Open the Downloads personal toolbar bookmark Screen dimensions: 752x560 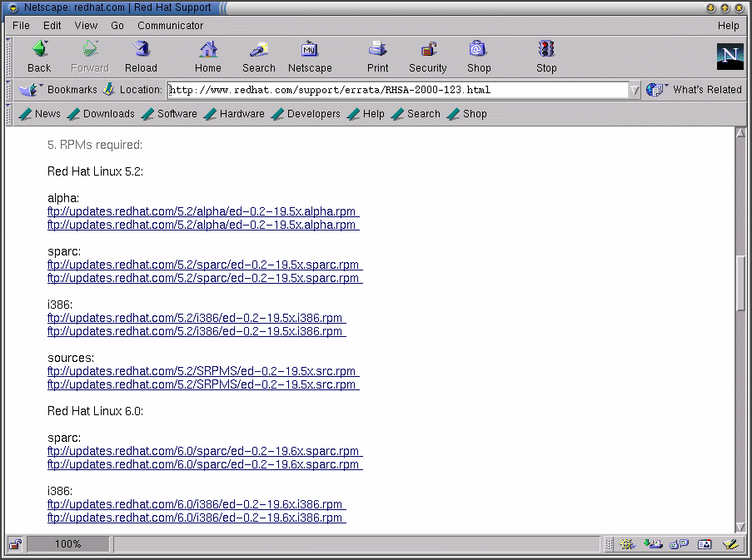102,114
